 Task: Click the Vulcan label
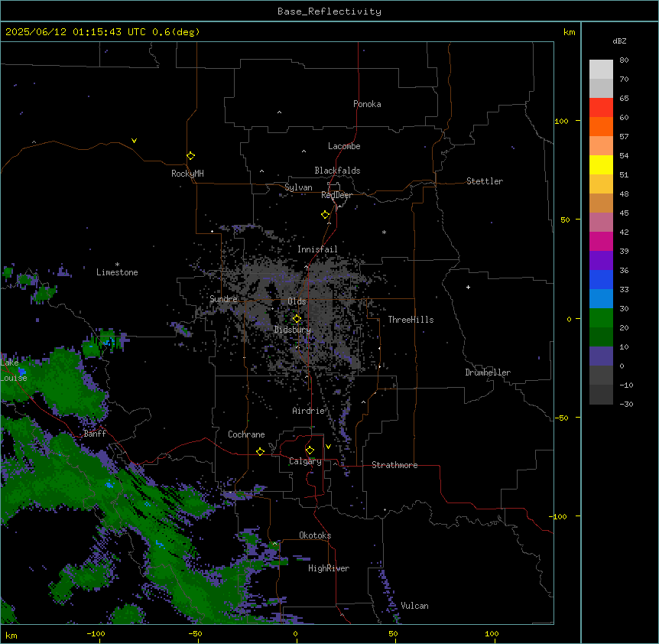415,606
